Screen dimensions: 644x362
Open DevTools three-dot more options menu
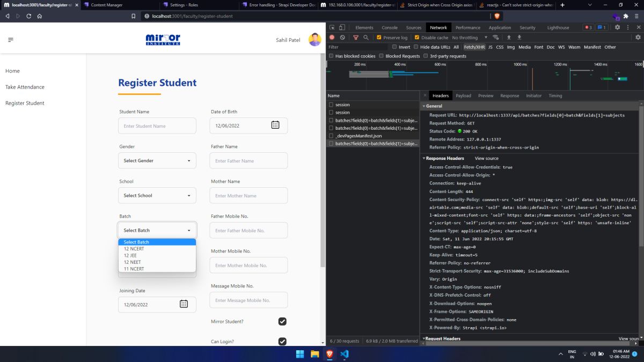pyautogui.click(x=628, y=27)
